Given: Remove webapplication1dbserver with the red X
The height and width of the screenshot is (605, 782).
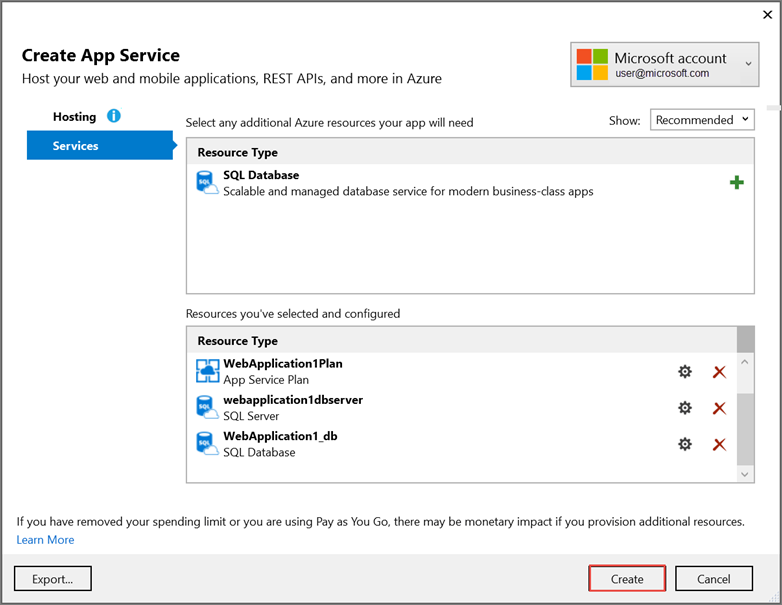Looking at the screenshot, I should click(x=719, y=408).
